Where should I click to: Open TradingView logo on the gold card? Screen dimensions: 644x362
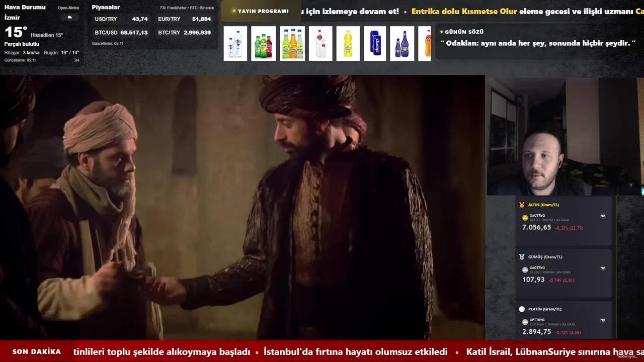click(603, 216)
